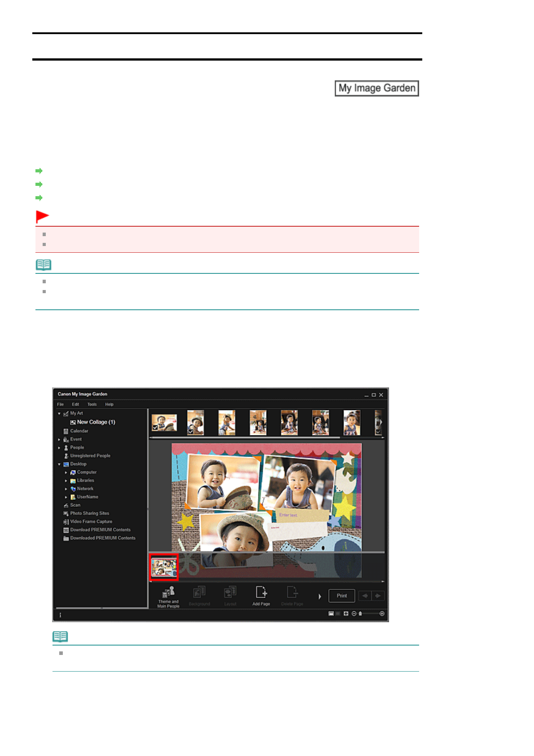
Task: Select New Collage (1) item
Action: click(96, 422)
